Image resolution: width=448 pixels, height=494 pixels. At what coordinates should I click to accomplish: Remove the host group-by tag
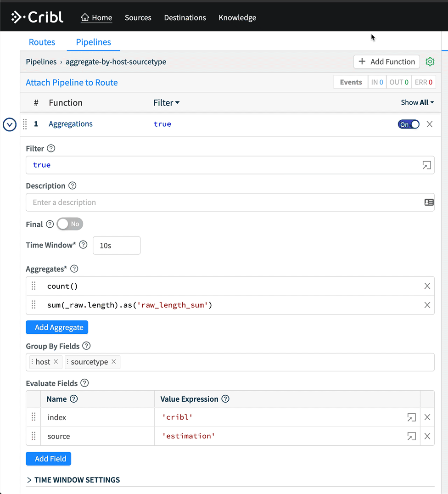[x=56, y=362]
